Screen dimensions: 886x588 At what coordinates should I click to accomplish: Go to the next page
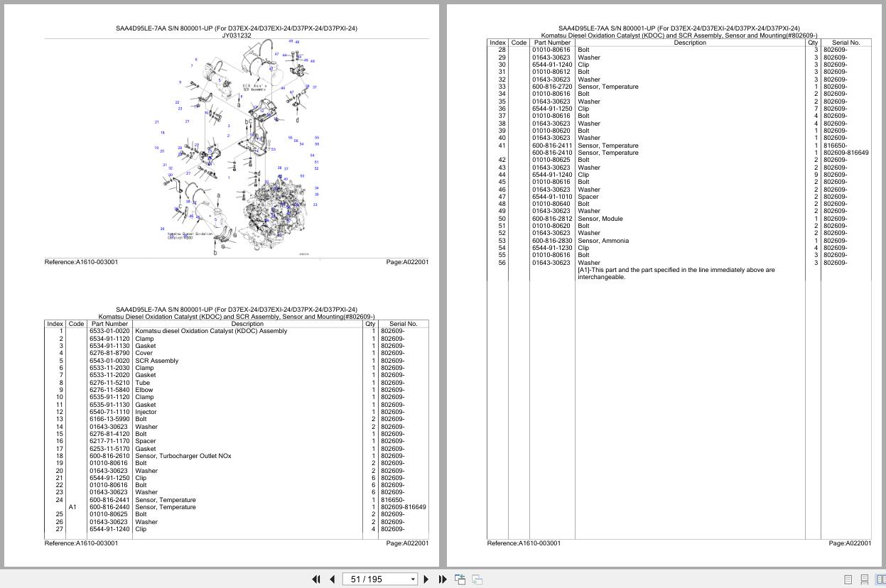coord(426,579)
